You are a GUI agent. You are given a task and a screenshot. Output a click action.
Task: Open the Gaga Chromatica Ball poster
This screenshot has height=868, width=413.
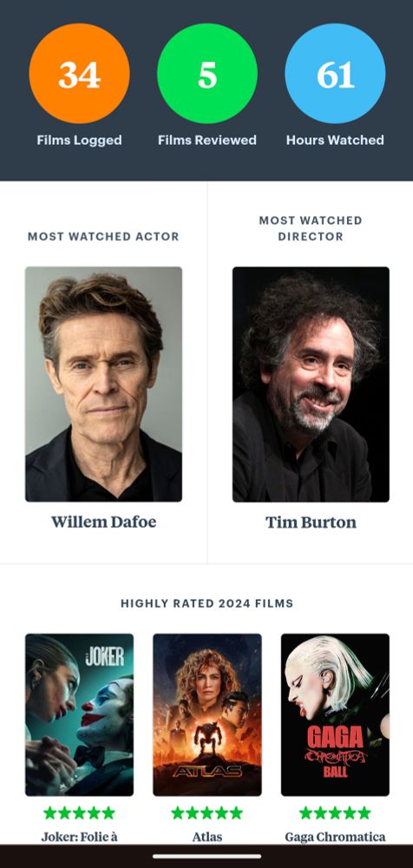[x=335, y=714]
